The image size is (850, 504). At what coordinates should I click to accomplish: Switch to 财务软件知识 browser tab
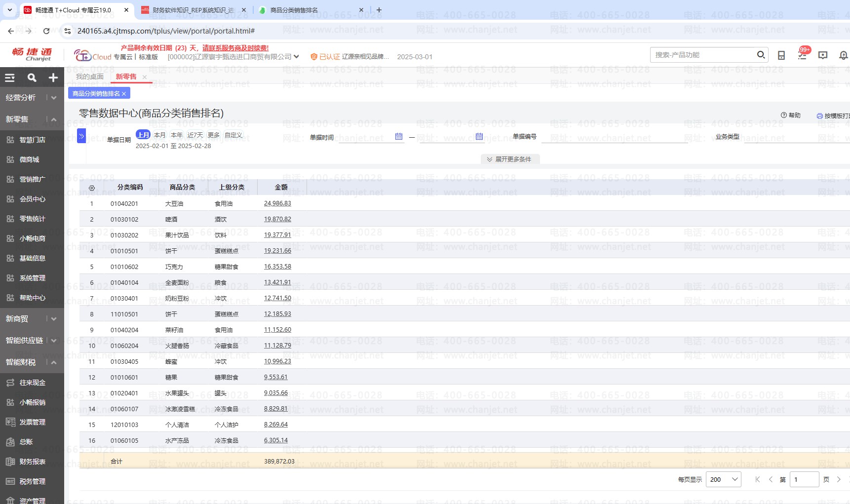point(193,10)
